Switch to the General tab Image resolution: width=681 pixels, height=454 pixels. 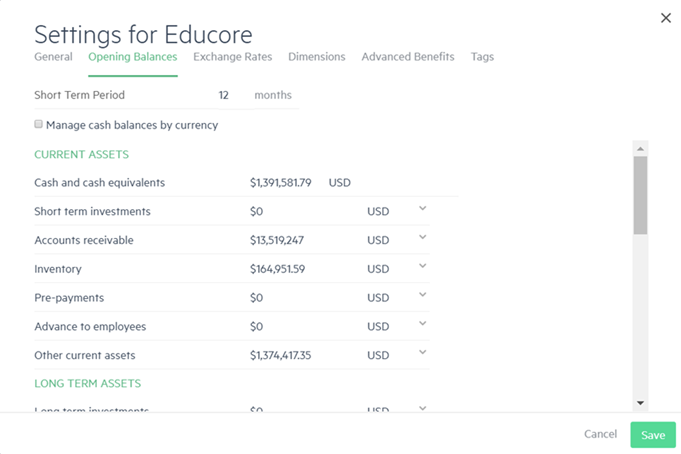click(x=53, y=57)
